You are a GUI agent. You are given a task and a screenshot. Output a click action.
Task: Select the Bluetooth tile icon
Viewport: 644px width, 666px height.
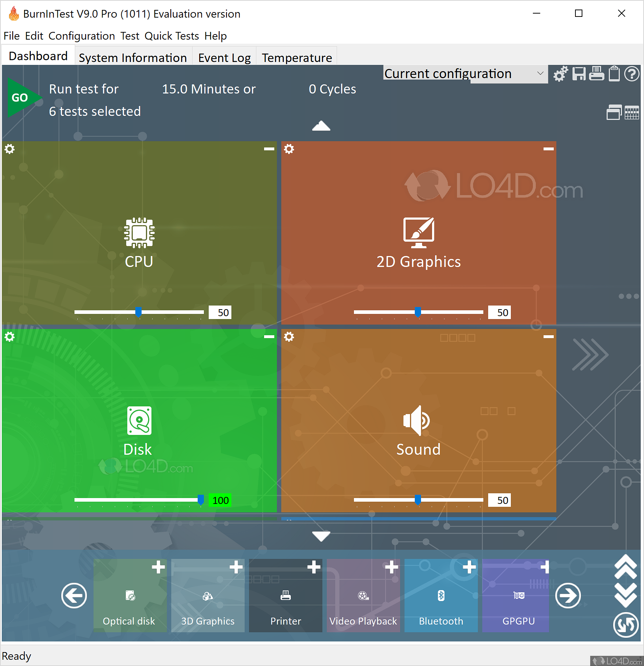441,596
